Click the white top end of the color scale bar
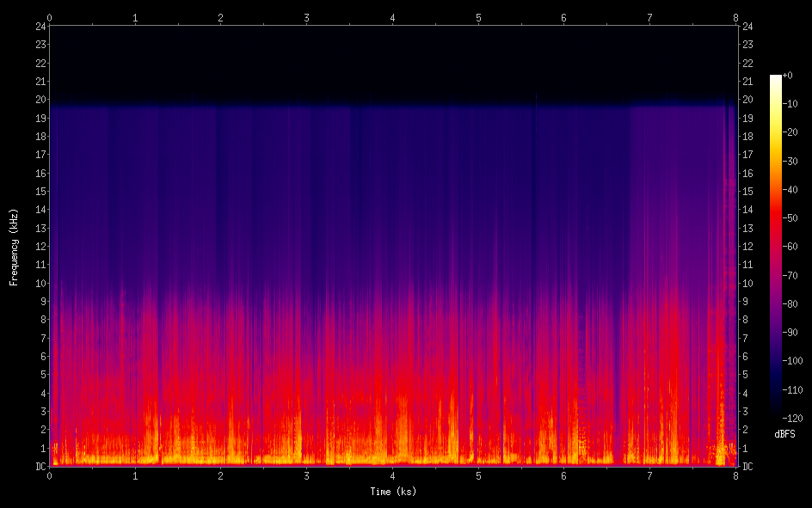Image resolution: width=812 pixels, height=508 pixels. coord(776,78)
